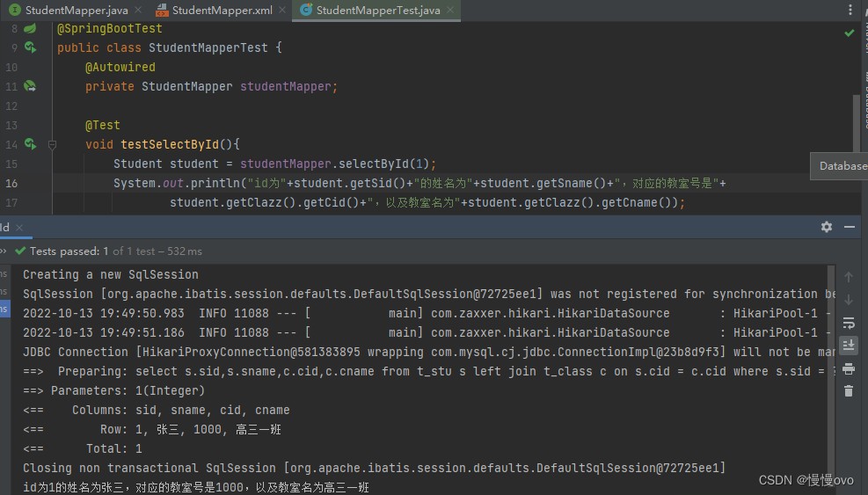Image resolution: width=868 pixels, height=495 pixels.
Task: Open the run panel settings gear
Action: (x=827, y=227)
